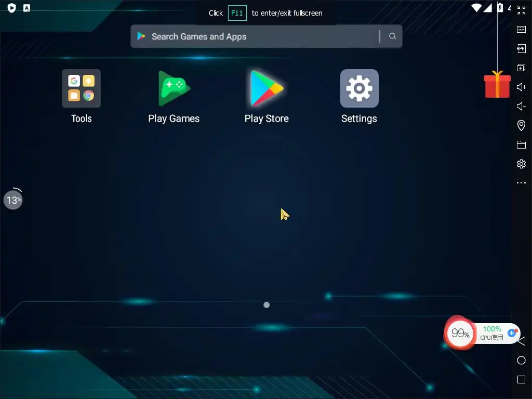Screen dimensions: 532x399
Task: Open the shared folder icon
Action: coord(521,144)
